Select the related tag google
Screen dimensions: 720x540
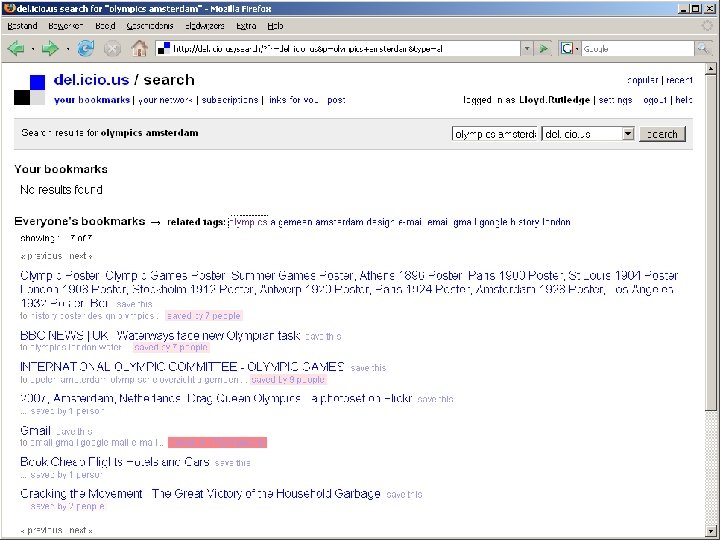click(494, 222)
